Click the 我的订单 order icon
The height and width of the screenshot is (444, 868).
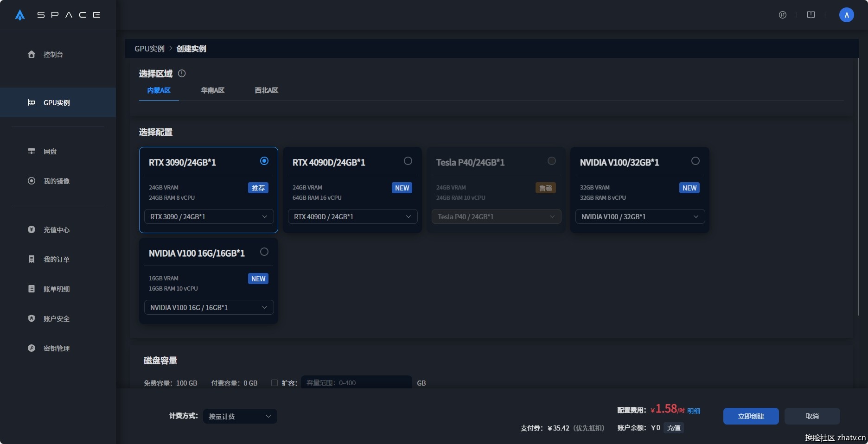(32, 259)
